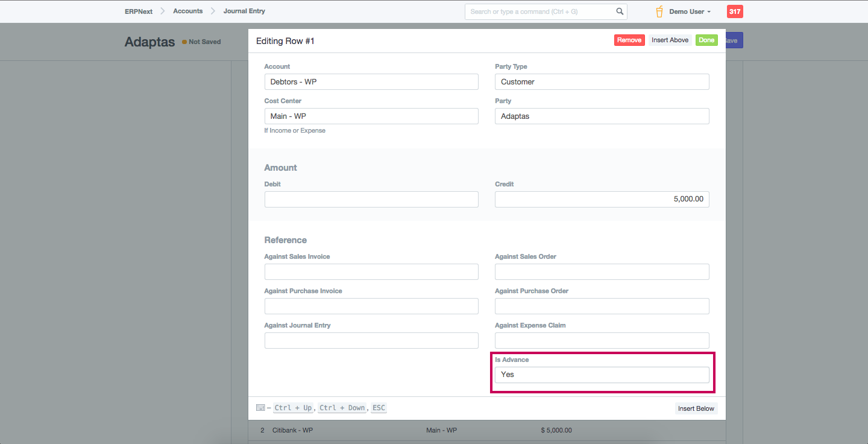Navigate to Accounts breadcrumb
Screen dimensions: 868x444
[x=187, y=11]
